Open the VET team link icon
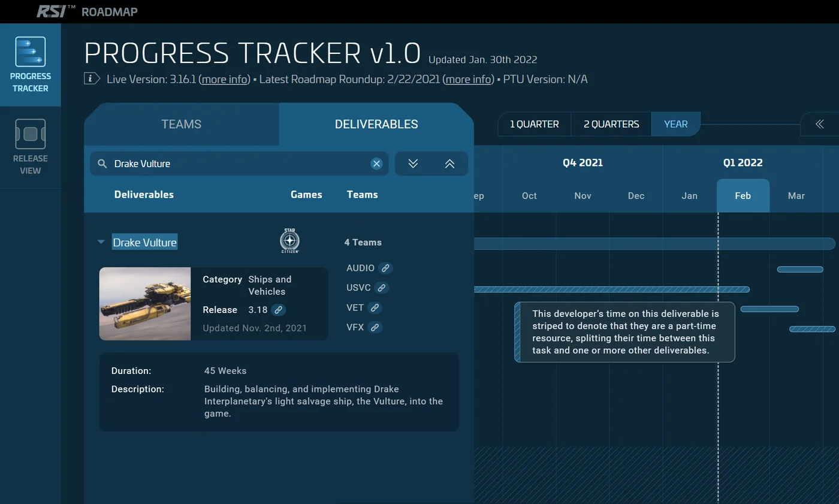Image resolution: width=839 pixels, height=504 pixels. click(375, 307)
